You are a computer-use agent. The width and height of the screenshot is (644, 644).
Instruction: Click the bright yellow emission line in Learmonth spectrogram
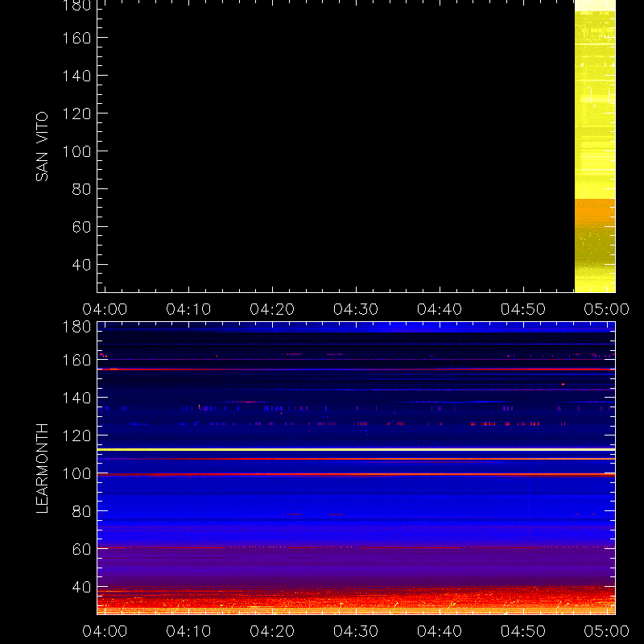356,450
